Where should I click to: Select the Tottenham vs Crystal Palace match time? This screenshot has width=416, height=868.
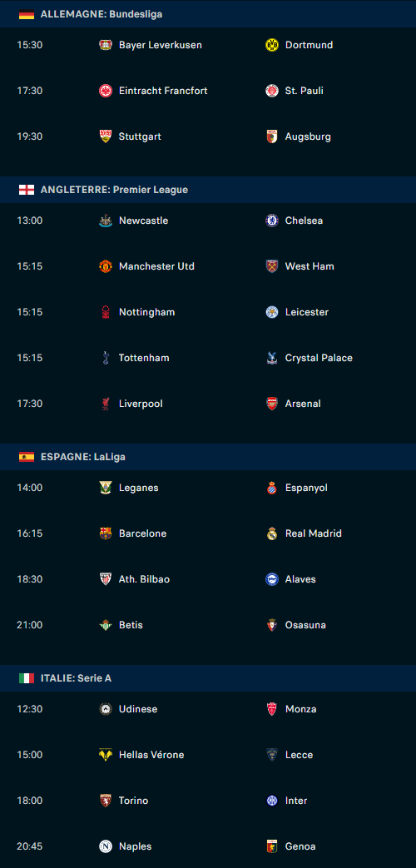point(30,358)
